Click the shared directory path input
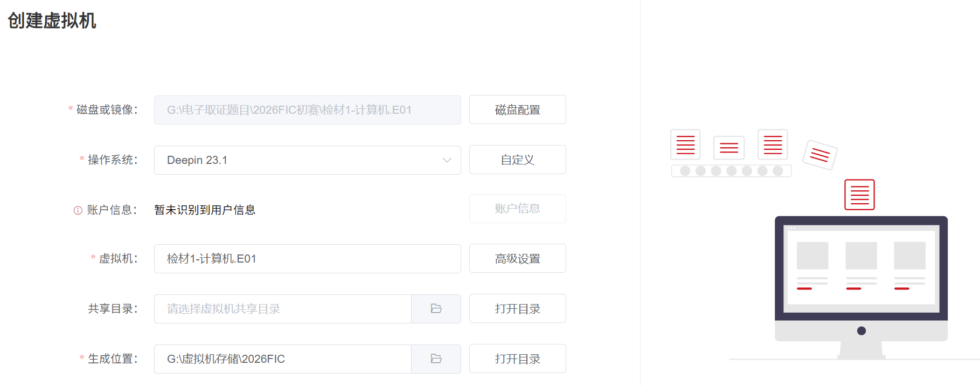Viewport: 980px width, 386px height. point(283,309)
